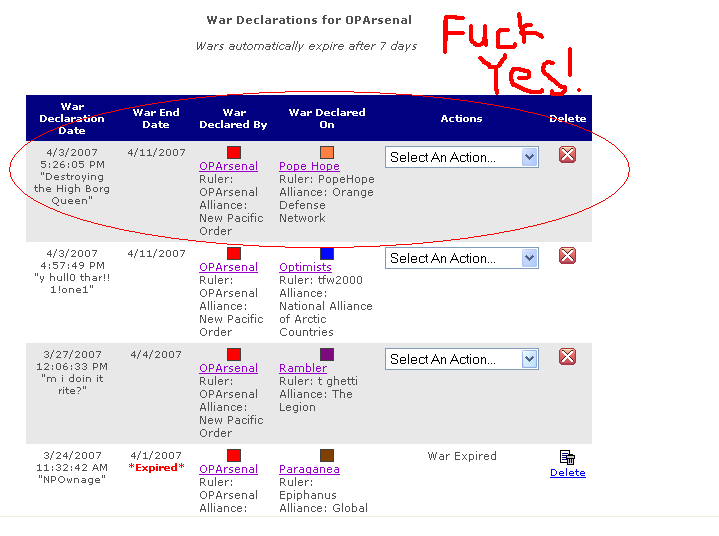719x536 pixels.
Task: Click the "4/1/2007" war end date
Action: click(x=156, y=455)
